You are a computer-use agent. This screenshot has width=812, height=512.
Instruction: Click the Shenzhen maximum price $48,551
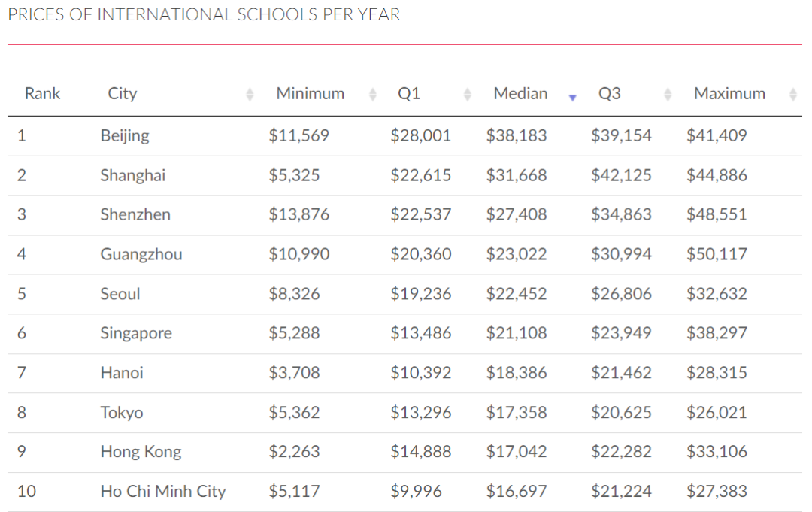(x=717, y=214)
